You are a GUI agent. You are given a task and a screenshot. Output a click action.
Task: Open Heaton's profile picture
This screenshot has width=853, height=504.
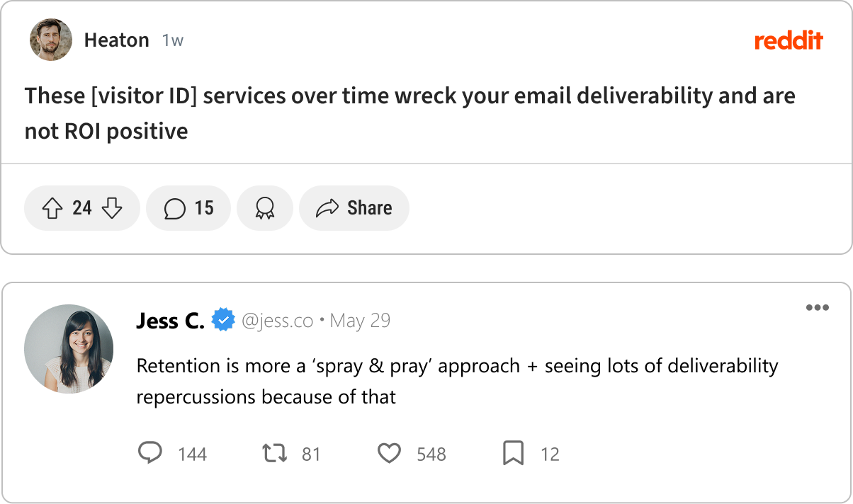[x=51, y=40]
